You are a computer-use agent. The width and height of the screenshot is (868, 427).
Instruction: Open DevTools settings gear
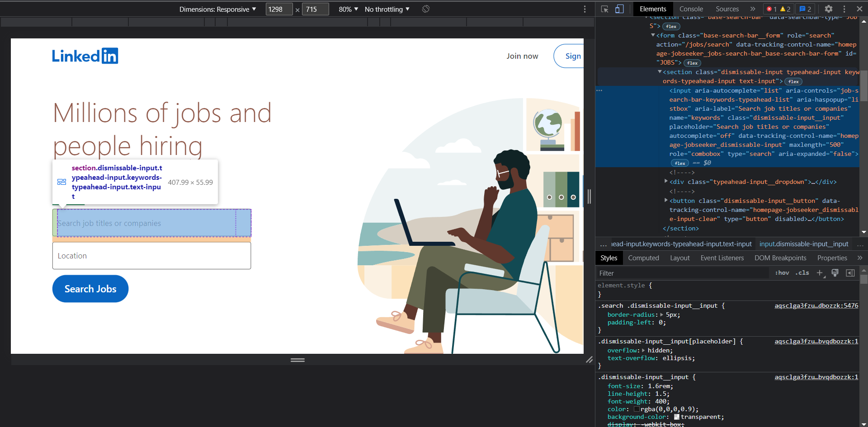(830, 9)
